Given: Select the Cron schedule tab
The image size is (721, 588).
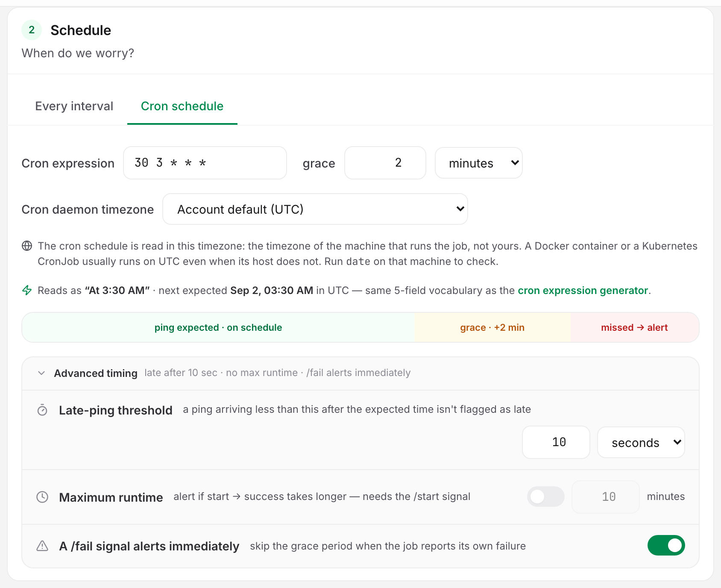Looking at the screenshot, I should pyautogui.click(x=182, y=106).
